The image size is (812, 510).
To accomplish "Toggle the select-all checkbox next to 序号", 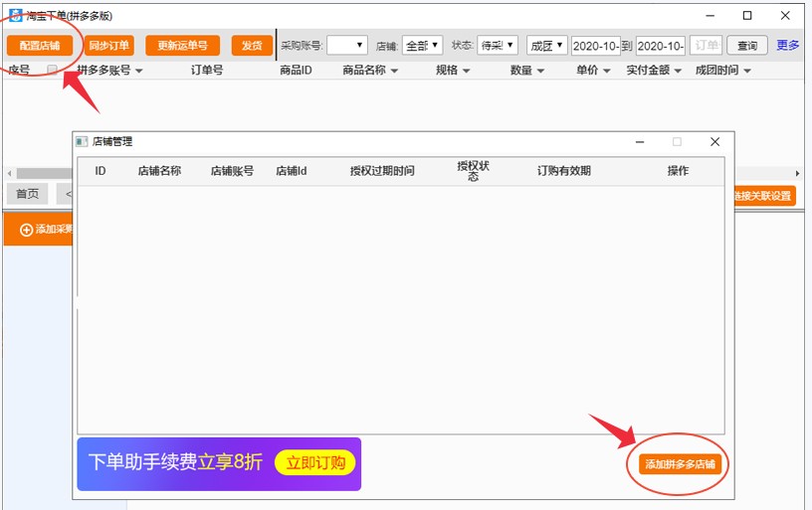I will coord(53,70).
